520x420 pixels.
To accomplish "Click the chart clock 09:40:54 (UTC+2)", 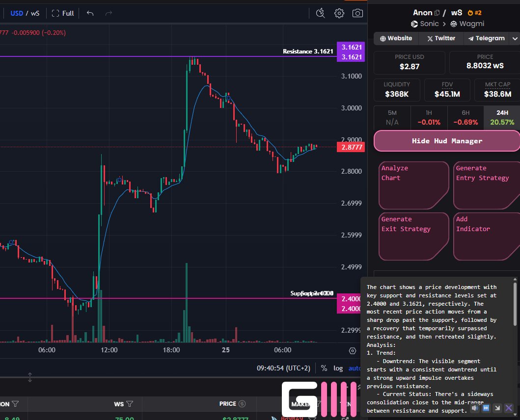I will 283,368.
